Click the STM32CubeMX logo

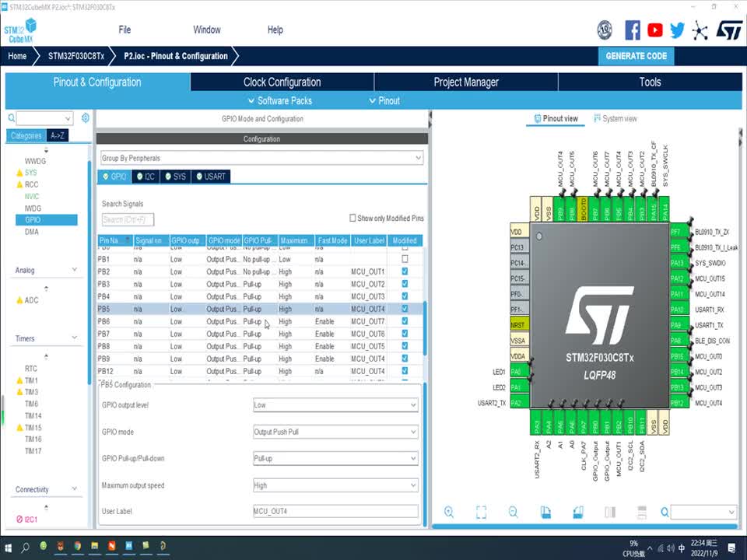[20, 30]
